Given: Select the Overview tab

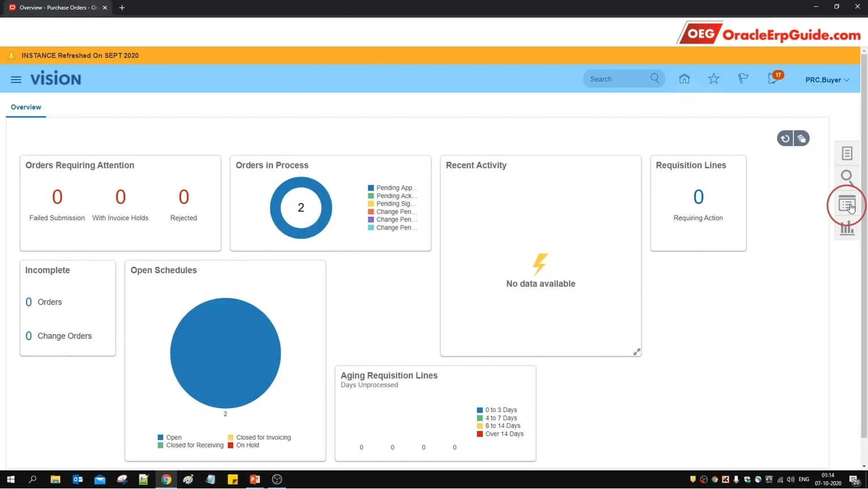Looking at the screenshot, I should coord(26,107).
